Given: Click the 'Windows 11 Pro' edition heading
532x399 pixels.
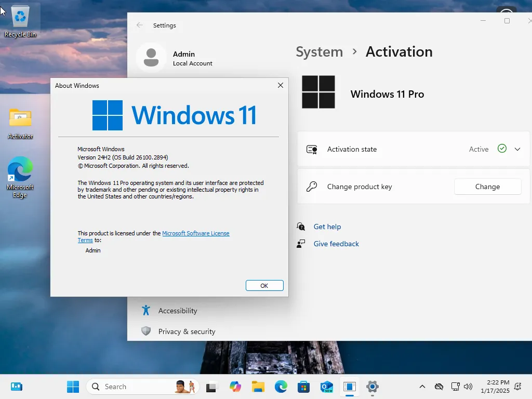Looking at the screenshot, I should pos(387,94).
